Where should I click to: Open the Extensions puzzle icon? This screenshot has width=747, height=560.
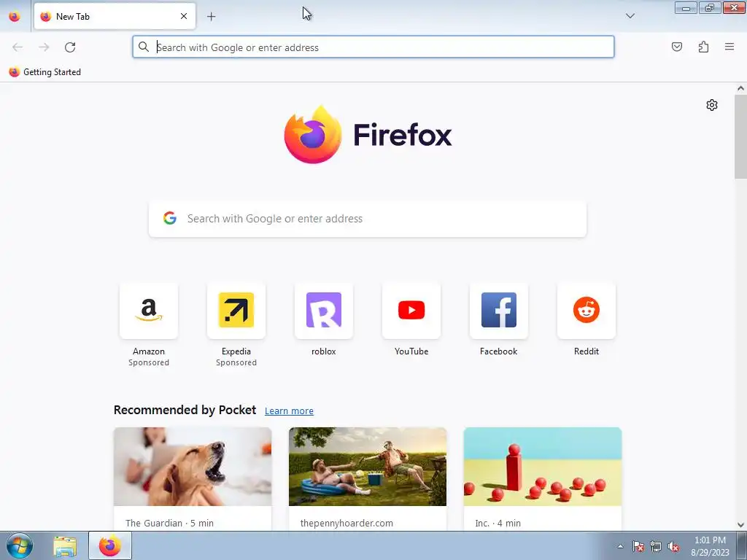point(703,47)
